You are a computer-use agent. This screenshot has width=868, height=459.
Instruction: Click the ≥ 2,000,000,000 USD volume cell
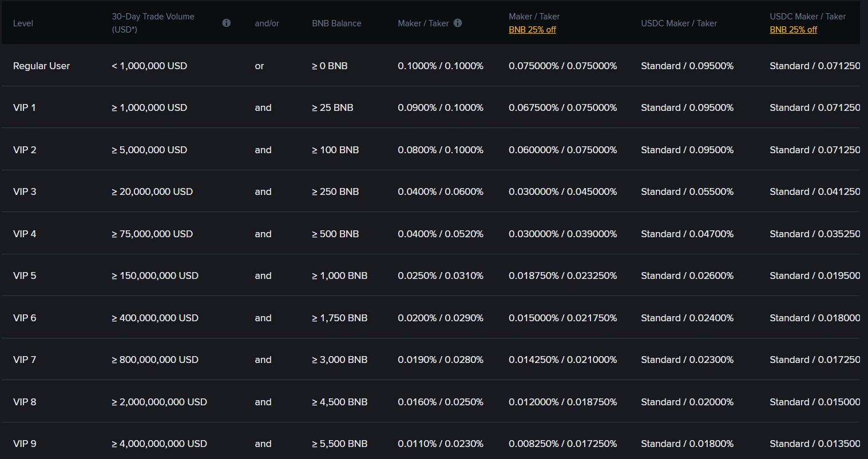pos(160,402)
